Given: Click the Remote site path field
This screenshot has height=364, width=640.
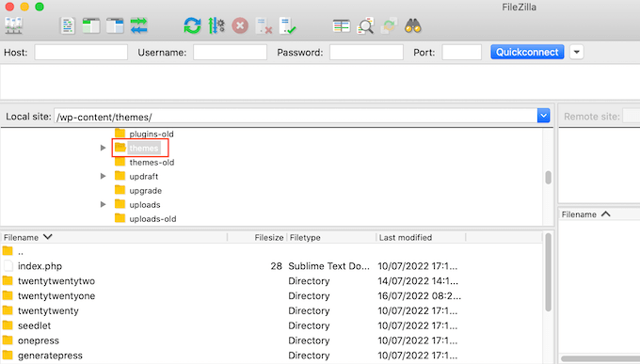Looking at the screenshot, I should click(631, 117).
